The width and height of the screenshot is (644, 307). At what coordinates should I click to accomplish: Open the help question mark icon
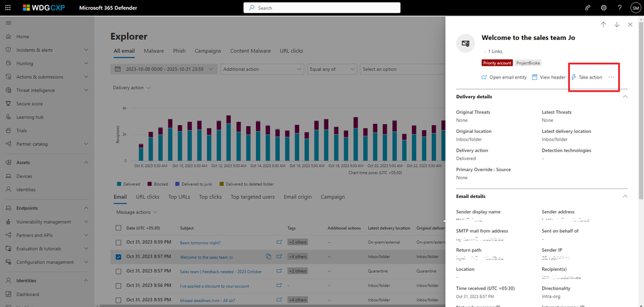tap(620, 8)
